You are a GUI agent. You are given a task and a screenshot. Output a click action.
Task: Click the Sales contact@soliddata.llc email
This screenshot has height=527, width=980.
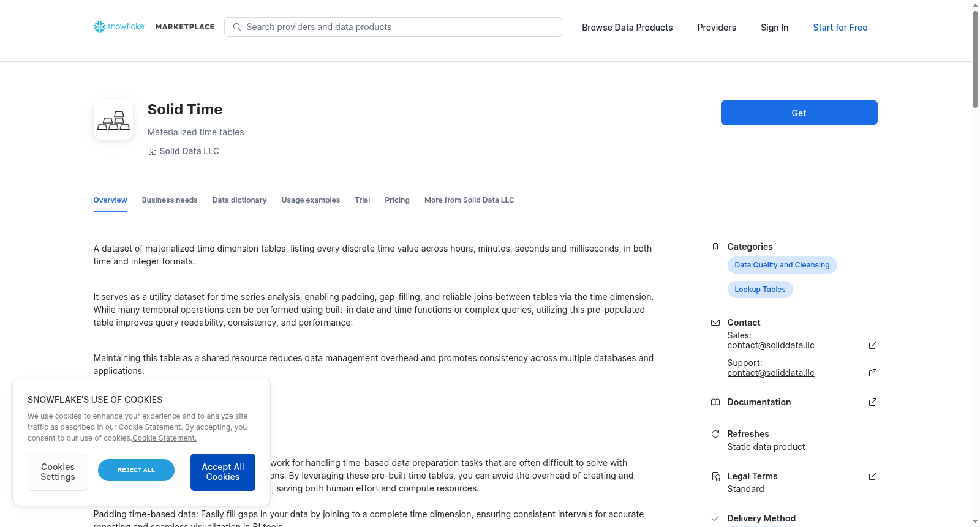771,345
